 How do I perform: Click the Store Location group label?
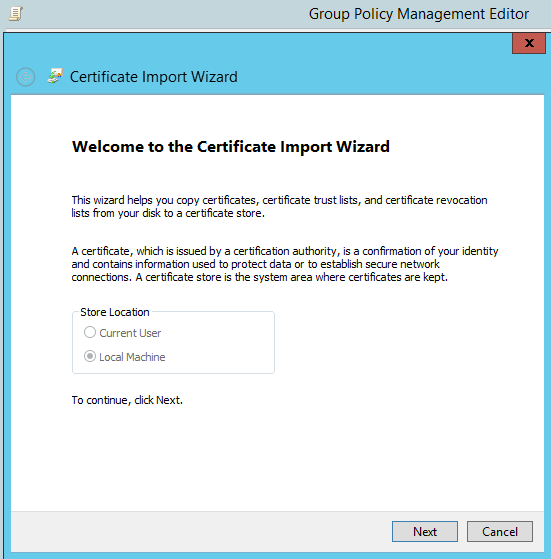pyautogui.click(x=115, y=312)
